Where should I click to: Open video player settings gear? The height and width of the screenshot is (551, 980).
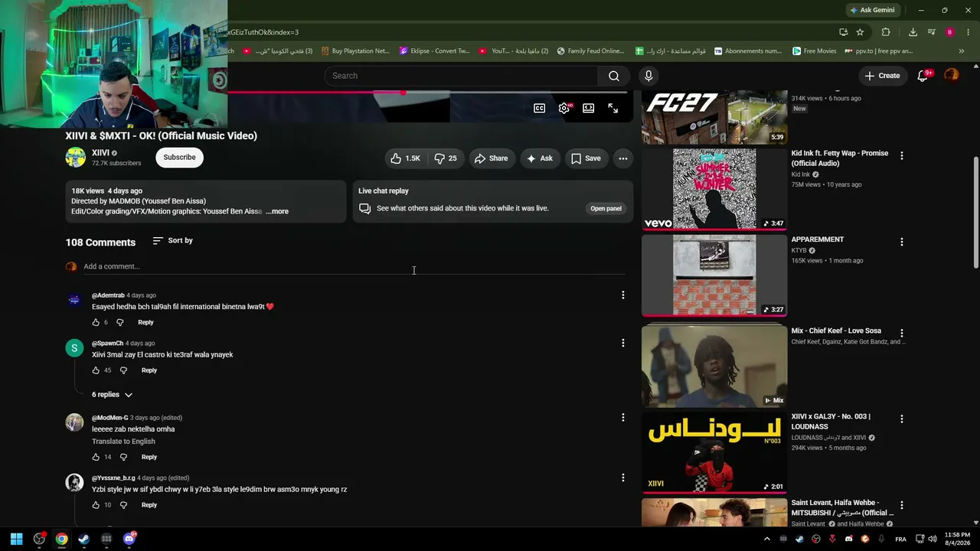coord(564,109)
